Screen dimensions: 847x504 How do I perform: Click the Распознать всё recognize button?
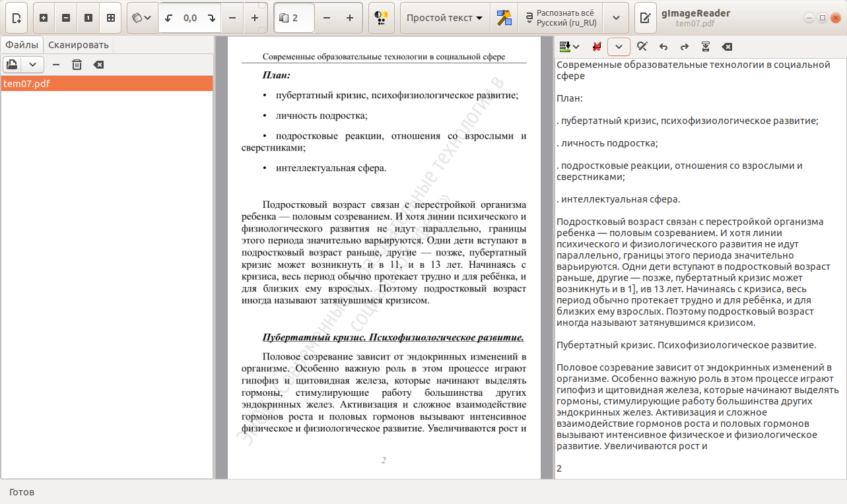560,18
